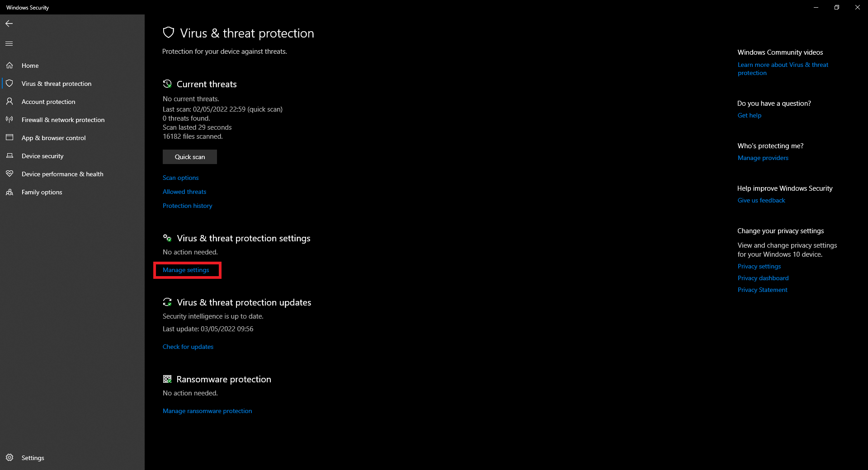868x470 pixels.
Task: Start a Quick scan
Action: tap(190, 157)
